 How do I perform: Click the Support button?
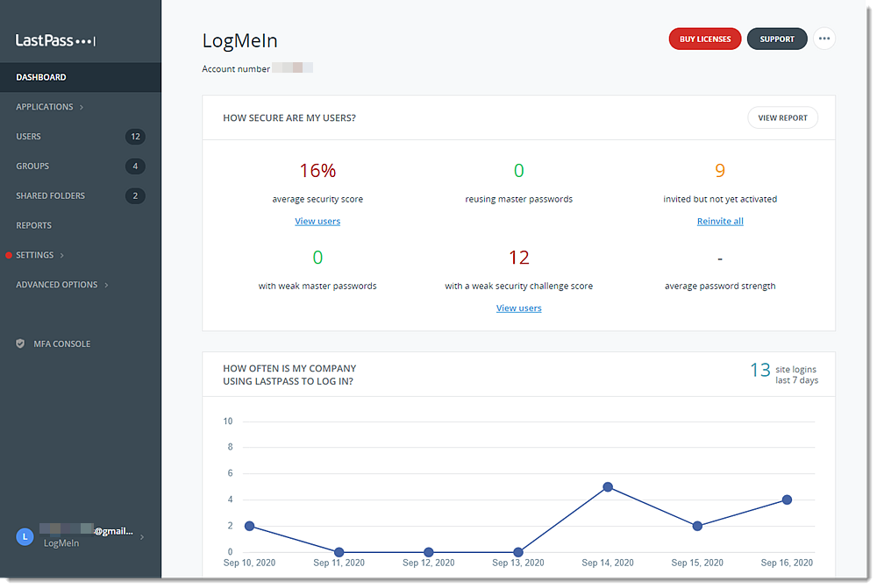(777, 39)
